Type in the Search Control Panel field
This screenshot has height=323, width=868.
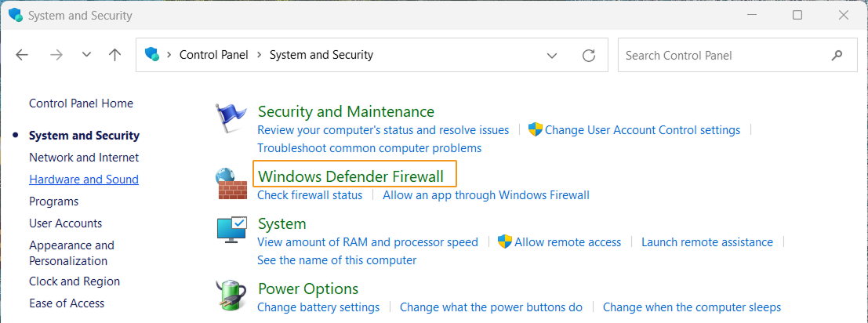(x=721, y=55)
